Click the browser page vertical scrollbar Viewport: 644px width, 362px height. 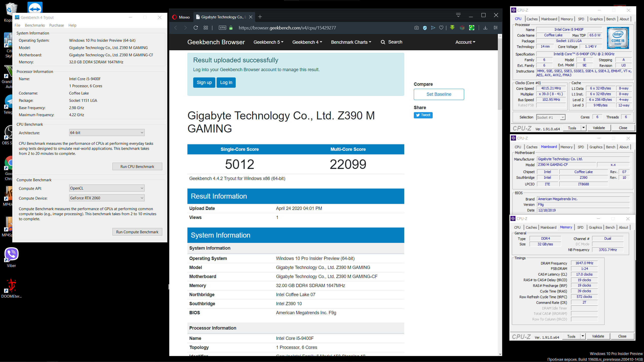[x=500, y=74]
